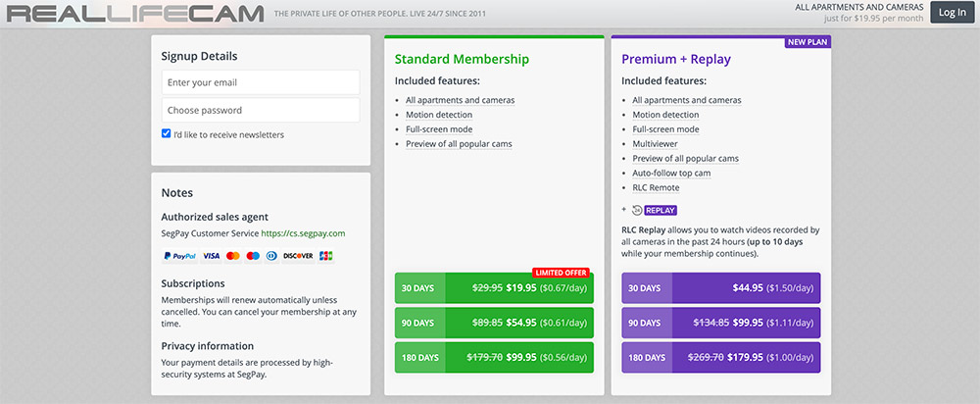The image size is (980, 404).
Task: Click the Premium + Replay heading
Action: click(676, 60)
